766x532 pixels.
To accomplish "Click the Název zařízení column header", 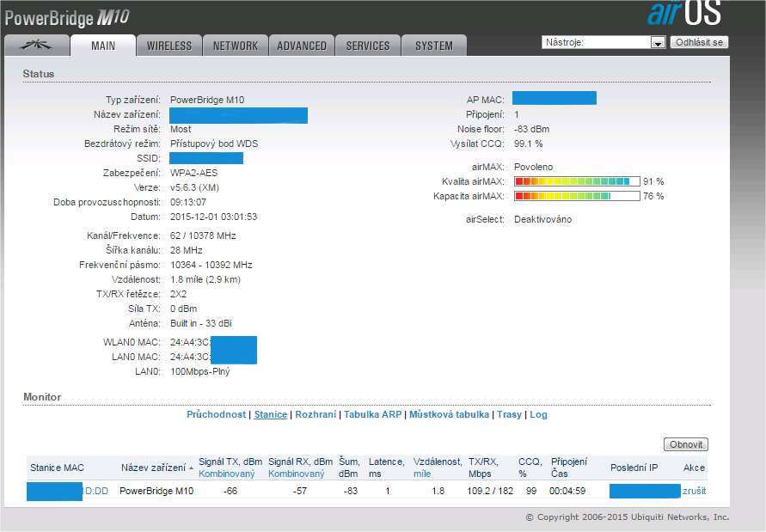I will pyautogui.click(x=153, y=468).
